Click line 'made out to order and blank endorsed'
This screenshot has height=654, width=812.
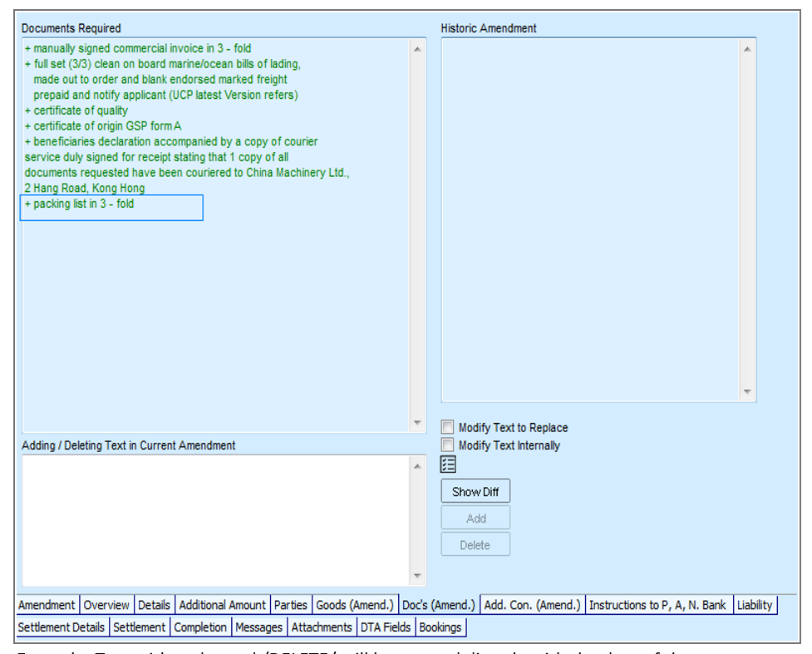[160, 79]
